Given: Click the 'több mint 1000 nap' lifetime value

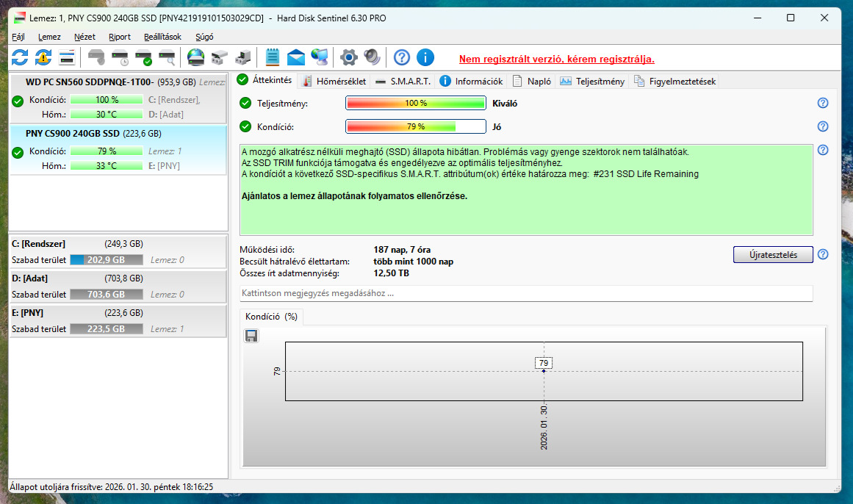Looking at the screenshot, I should (x=414, y=262).
